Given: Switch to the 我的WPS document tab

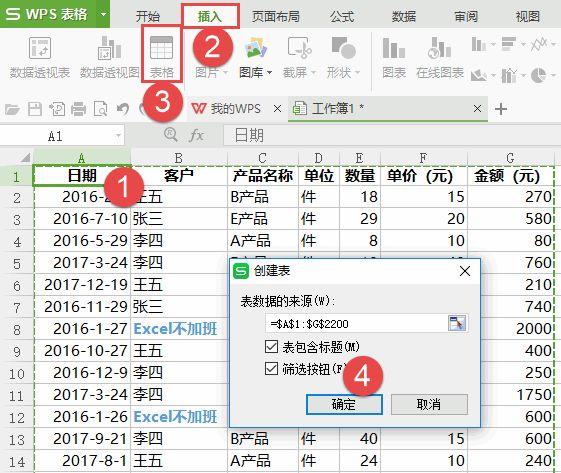Looking at the screenshot, I should tap(226, 108).
